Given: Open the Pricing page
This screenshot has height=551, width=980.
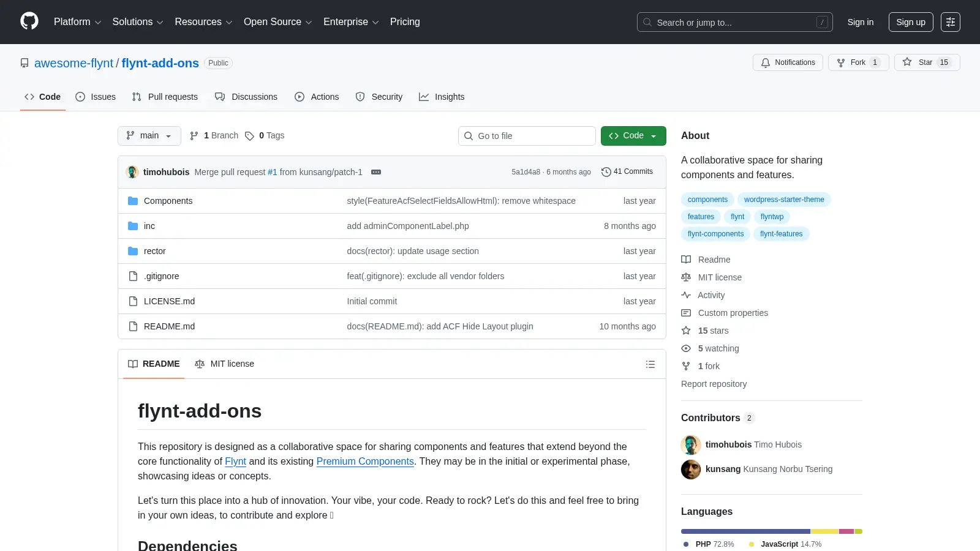Looking at the screenshot, I should 405,22.
